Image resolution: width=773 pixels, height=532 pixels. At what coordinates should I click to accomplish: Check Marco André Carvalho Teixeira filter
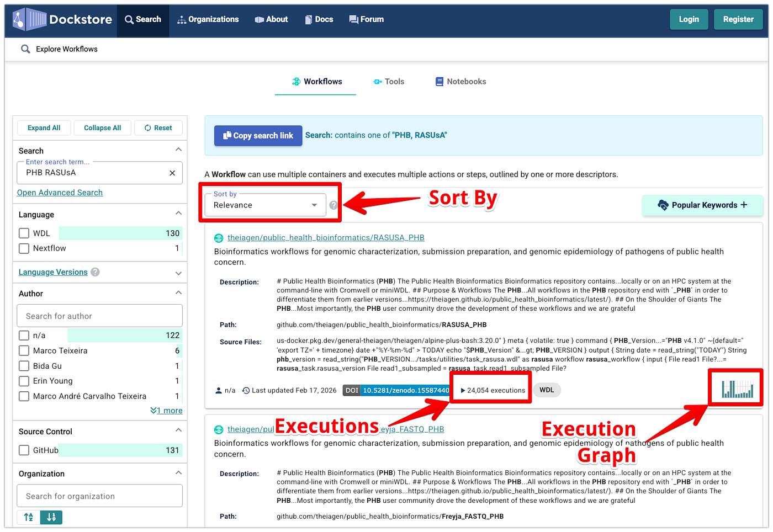click(24, 396)
